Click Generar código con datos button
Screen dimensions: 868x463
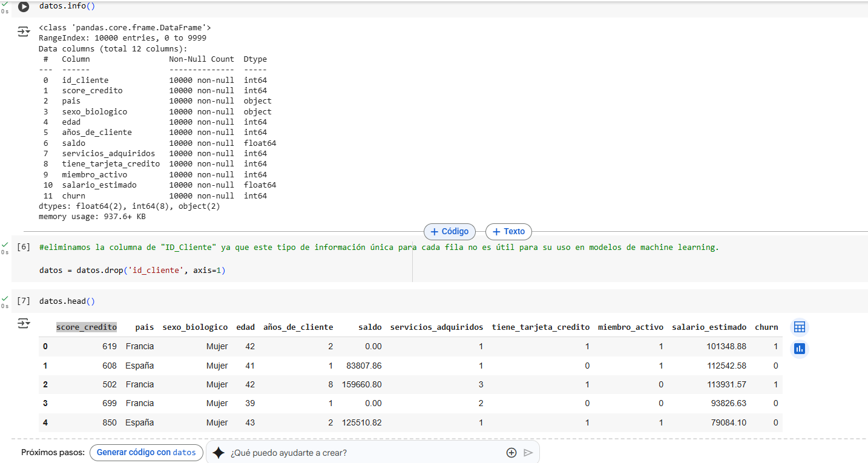point(146,453)
